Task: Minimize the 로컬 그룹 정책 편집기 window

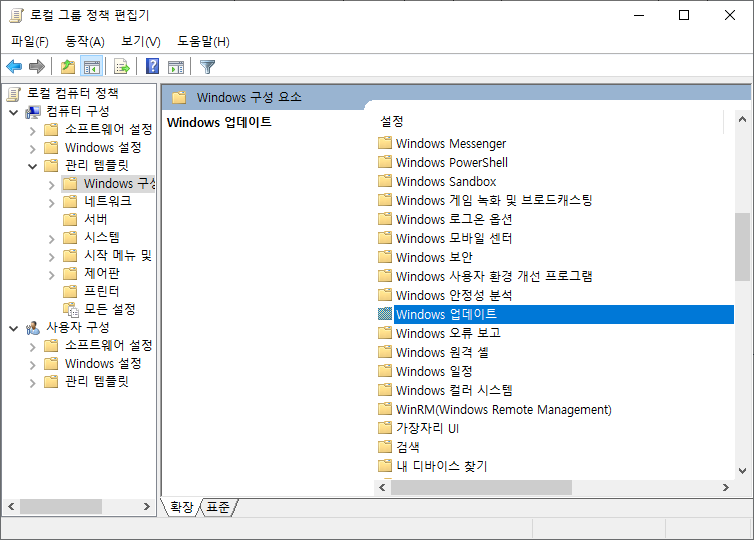Action: pyautogui.click(x=639, y=15)
